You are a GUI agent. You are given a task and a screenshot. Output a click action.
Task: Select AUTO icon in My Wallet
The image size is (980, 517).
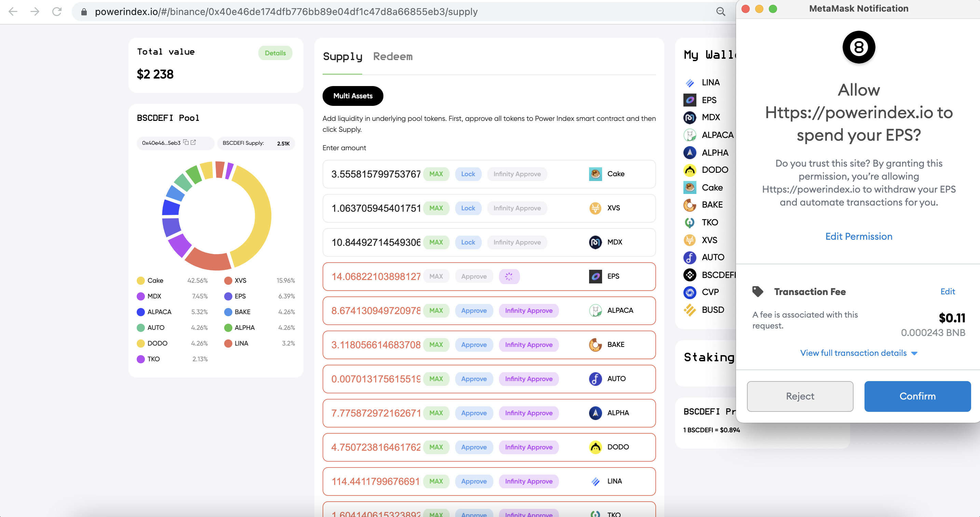pos(689,257)
